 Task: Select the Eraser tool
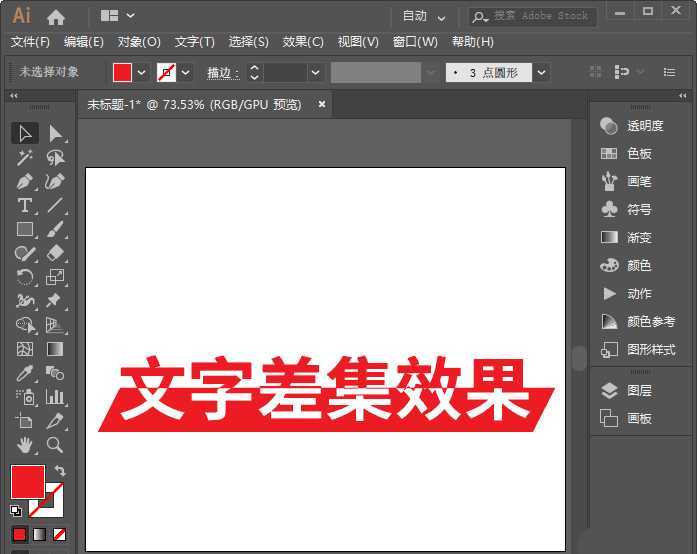55,253
